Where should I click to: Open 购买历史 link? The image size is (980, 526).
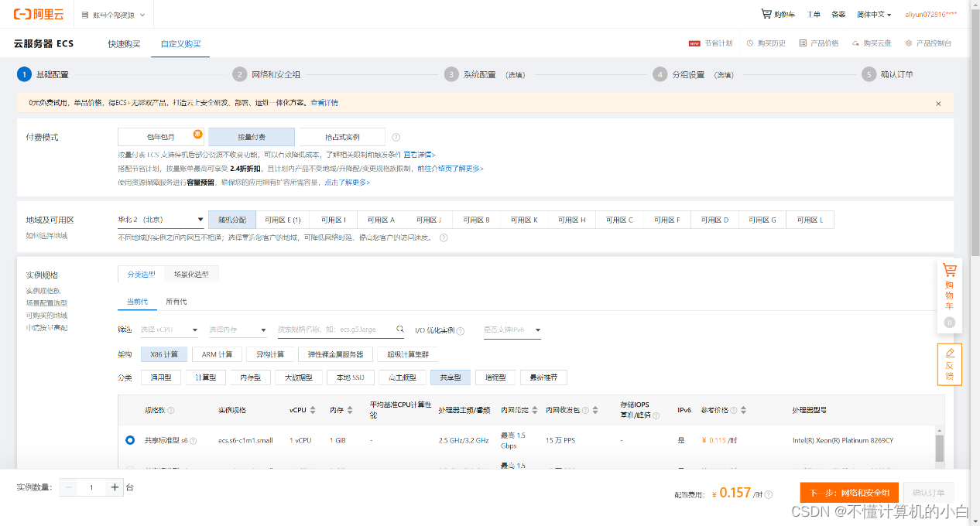[766, 43]
